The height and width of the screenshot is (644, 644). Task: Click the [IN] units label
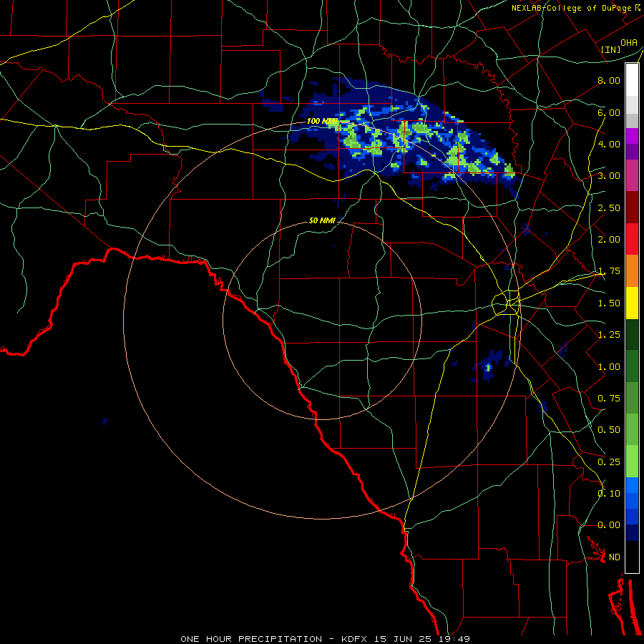[x=611, y=49]
